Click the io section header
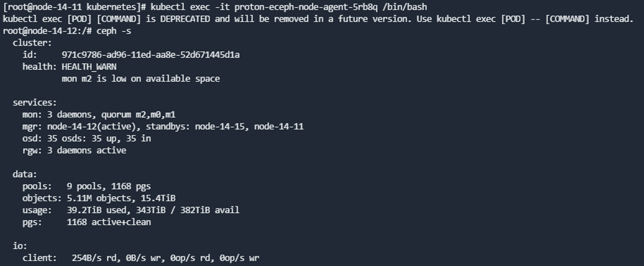The width and height of the screenshot is (644, 266). [20, 246]
